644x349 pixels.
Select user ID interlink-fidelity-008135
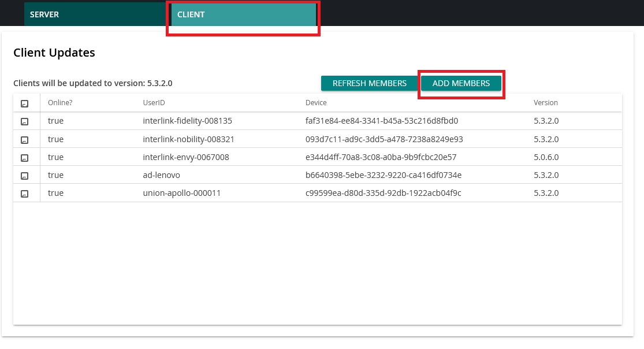point(187,121)
